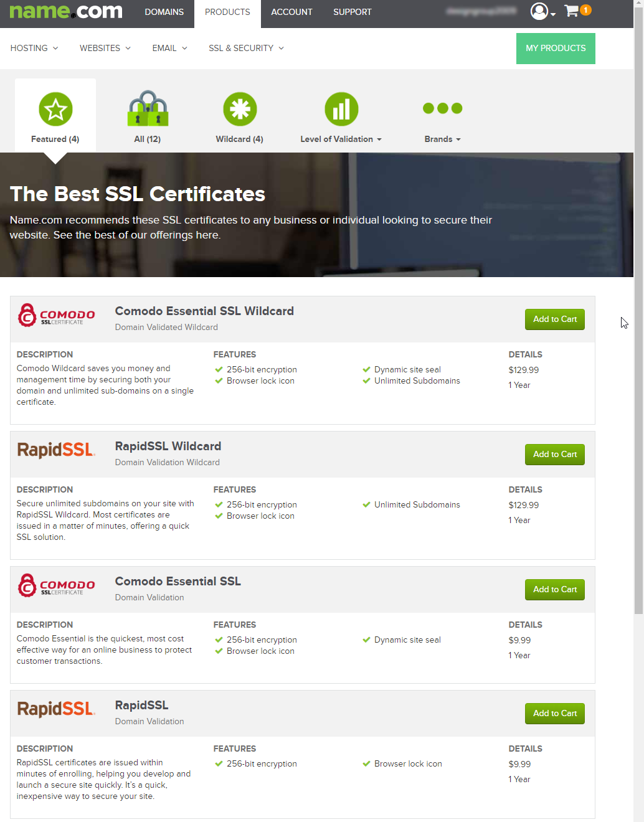Expand the Websites dropdown menu
This screenshot has width=644, height=822.
click(105, 48)
